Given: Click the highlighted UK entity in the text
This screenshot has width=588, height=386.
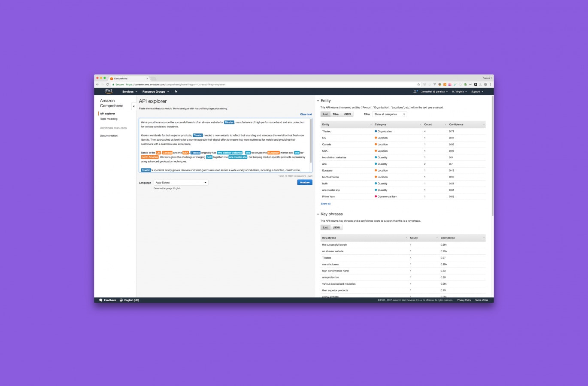Looking at the screenshot, I should click(158, 153).
